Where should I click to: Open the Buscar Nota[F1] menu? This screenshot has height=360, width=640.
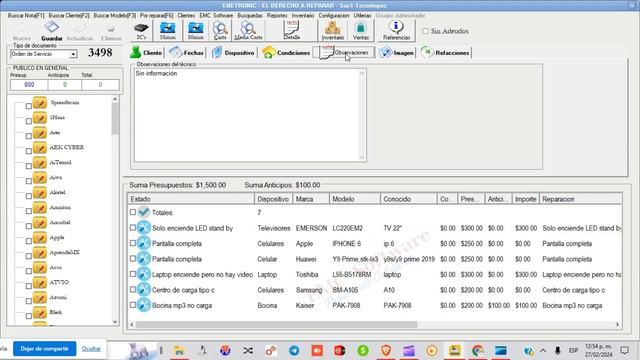(26, 16)
